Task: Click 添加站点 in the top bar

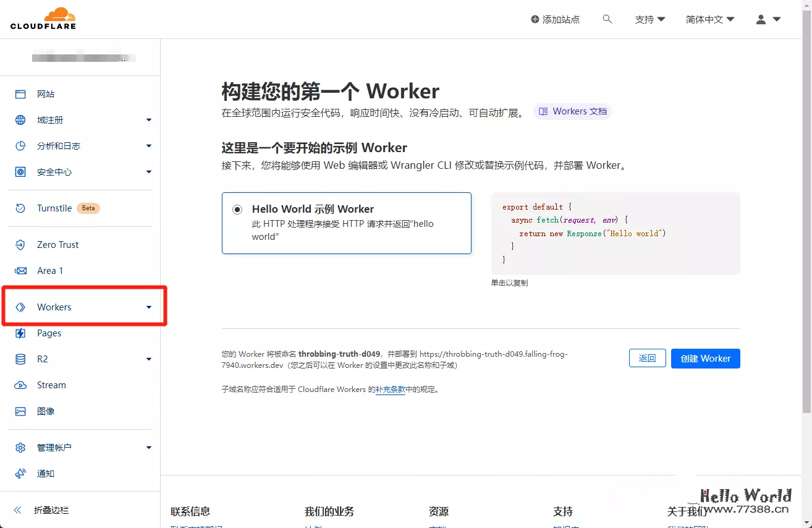Action: [555, 19]
